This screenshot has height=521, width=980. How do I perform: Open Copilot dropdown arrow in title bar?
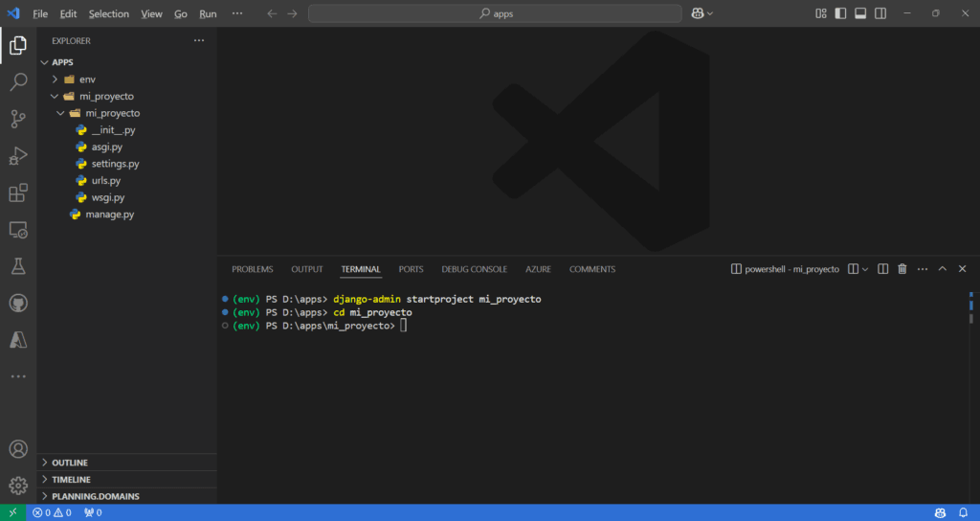pyautogui.click(x=710, y=13)
